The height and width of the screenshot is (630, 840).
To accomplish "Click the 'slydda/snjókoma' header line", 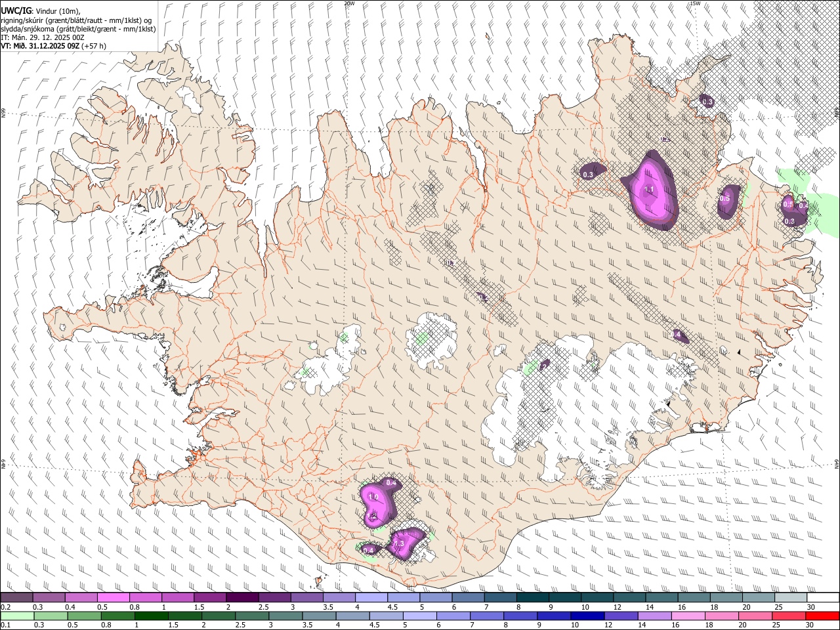I will (x=78, y=29).
